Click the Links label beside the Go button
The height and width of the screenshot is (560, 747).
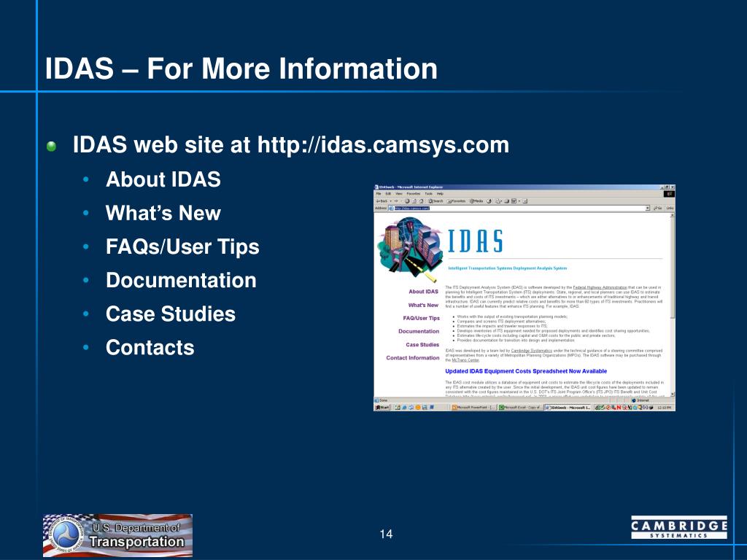[670, 208]
